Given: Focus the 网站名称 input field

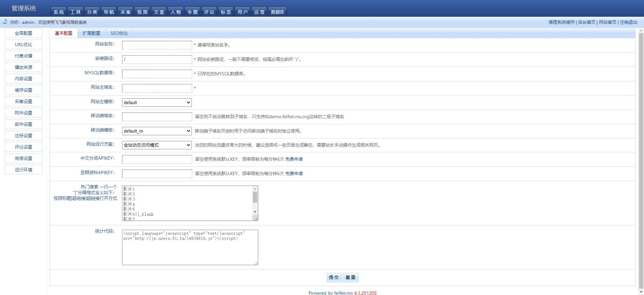Looking at the screenshot, I should click(157, 45).
